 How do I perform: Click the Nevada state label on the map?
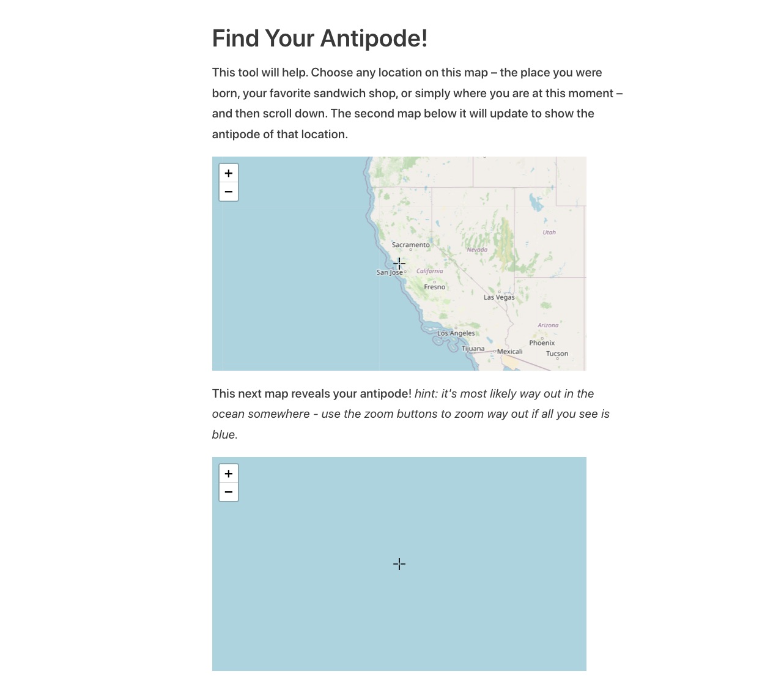click(x=477, y=250)
